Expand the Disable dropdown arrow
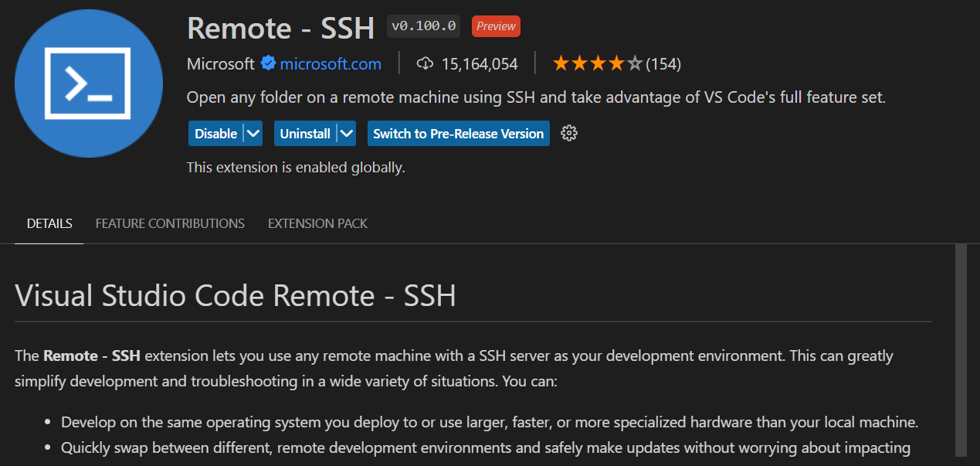 pyautogui.click(x=253, y=133)
